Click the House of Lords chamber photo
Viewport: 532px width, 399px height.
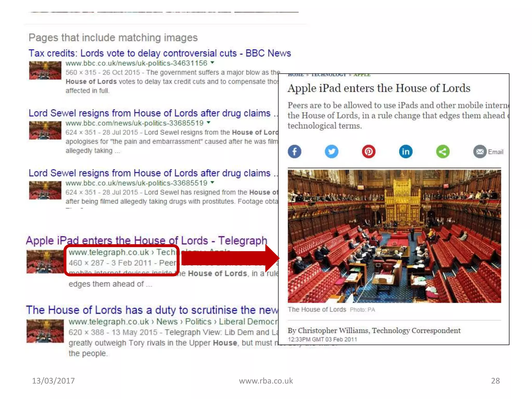point(394,236)
